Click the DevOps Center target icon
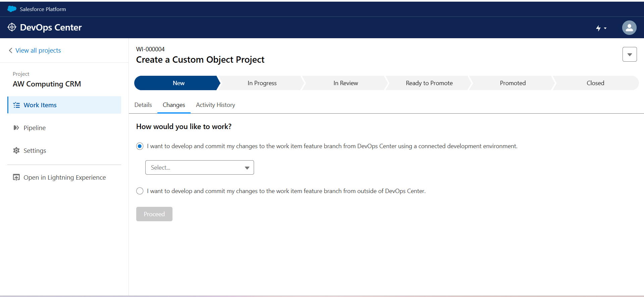 pyautogui.click(x=12, y=27)
